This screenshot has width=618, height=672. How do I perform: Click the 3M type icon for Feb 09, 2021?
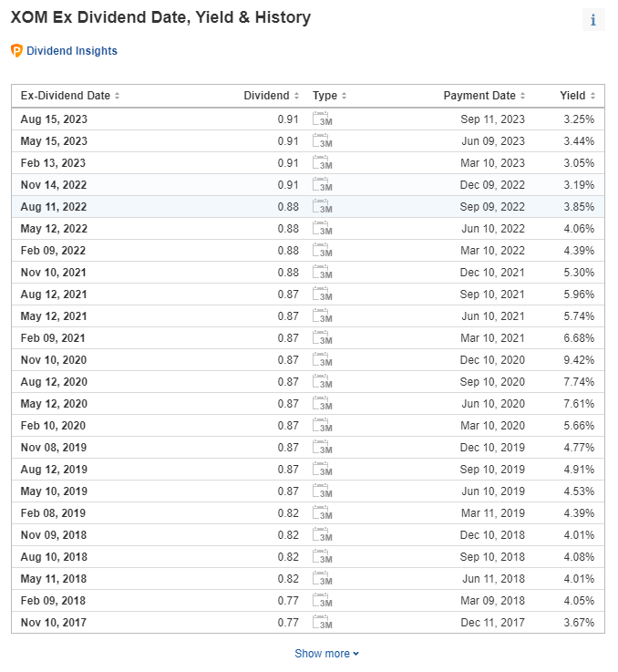click(323, 337)
